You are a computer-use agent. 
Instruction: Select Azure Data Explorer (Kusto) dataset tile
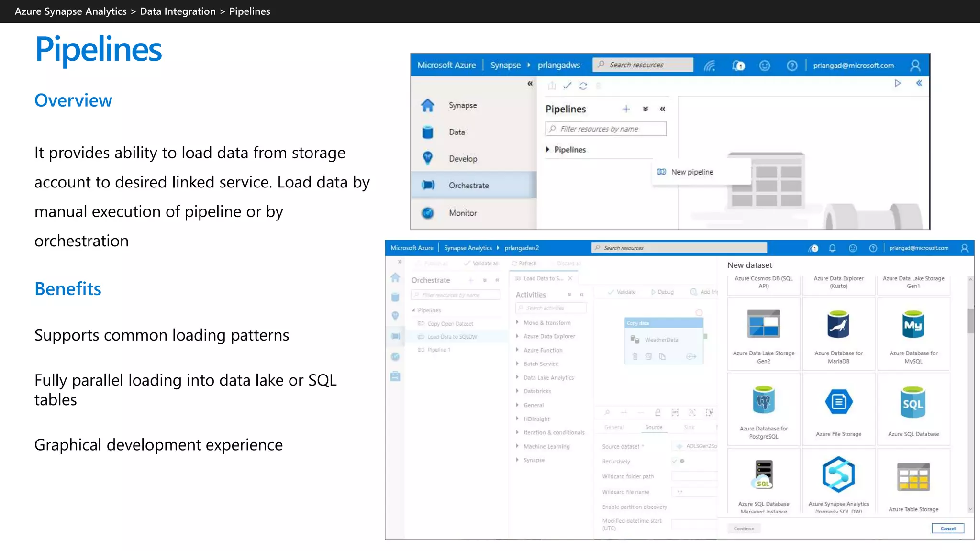tap(838, 284)
